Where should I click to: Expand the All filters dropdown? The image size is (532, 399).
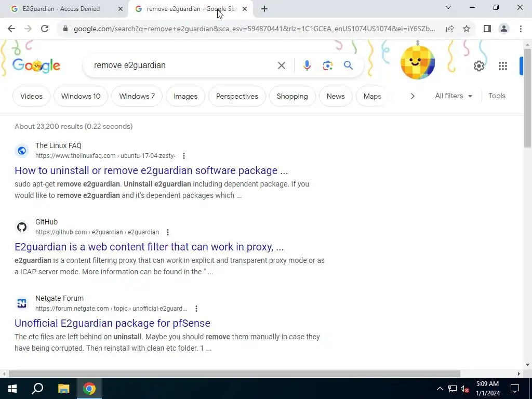453,96
